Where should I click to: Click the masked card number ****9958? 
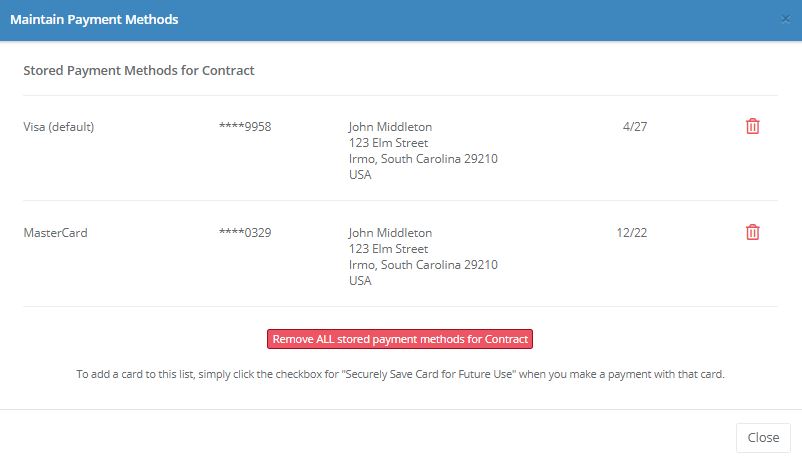tap(245, 127)
